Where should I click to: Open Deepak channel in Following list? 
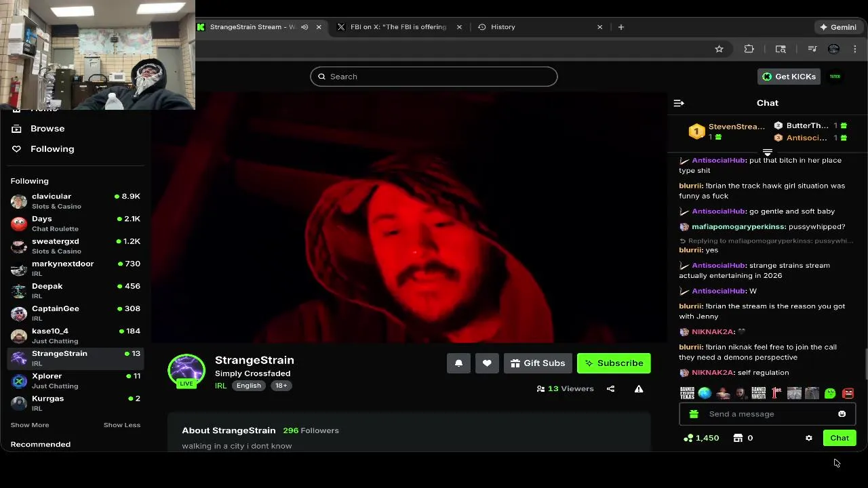pos(75,291)
